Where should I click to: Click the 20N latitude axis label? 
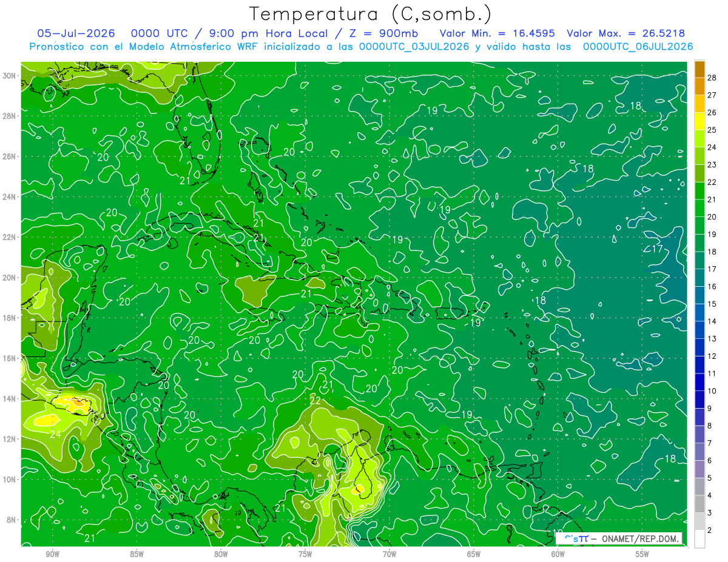coord(9,278)
